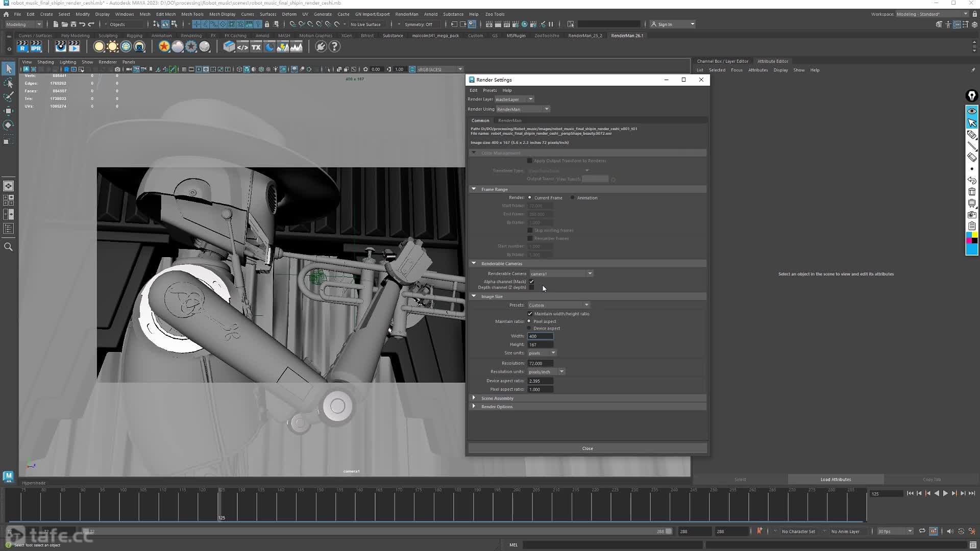Switch to RenderMan tab in Render Settings
Image resolution: width=980 pixels, height=551 pixels.
coord(509,121)
